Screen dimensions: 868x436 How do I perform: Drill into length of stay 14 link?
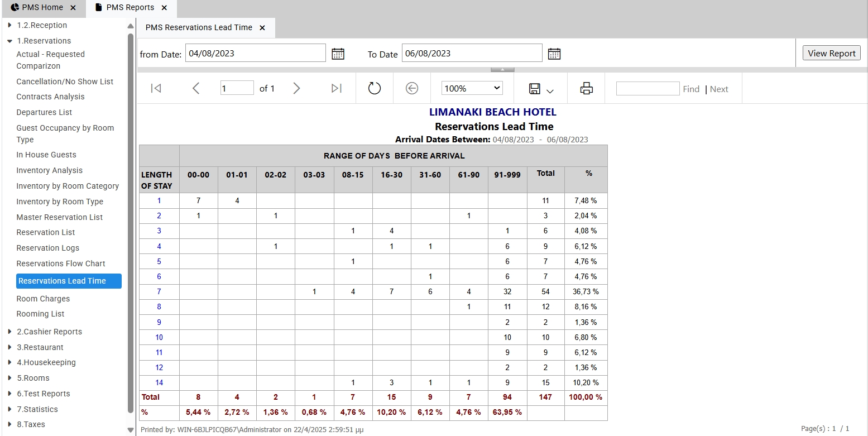[x=159, y=382]
